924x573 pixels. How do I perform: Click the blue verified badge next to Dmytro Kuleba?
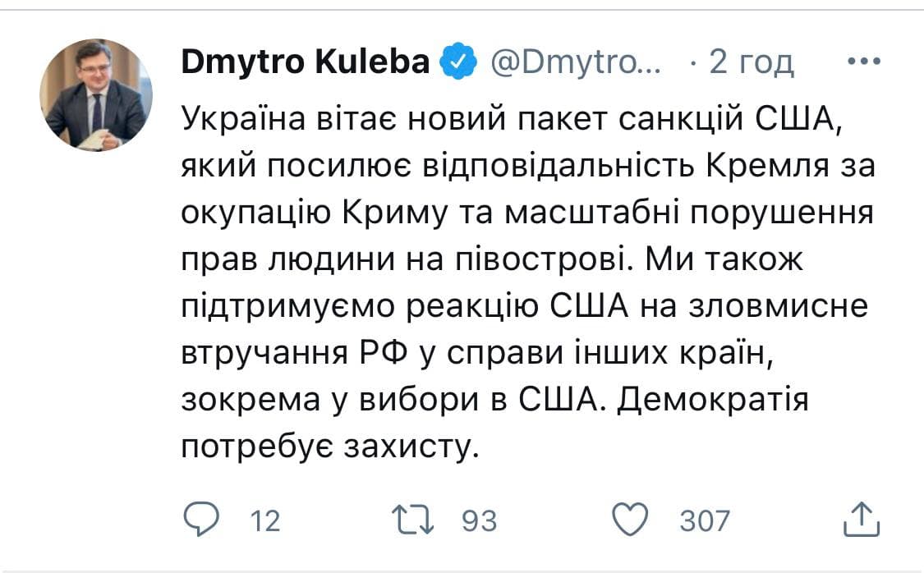coord(457,59)
